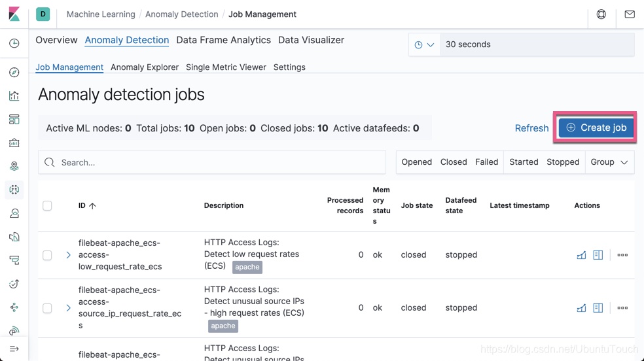
Task: Open the help menu icon in the header
Action: tap(601, 14)
